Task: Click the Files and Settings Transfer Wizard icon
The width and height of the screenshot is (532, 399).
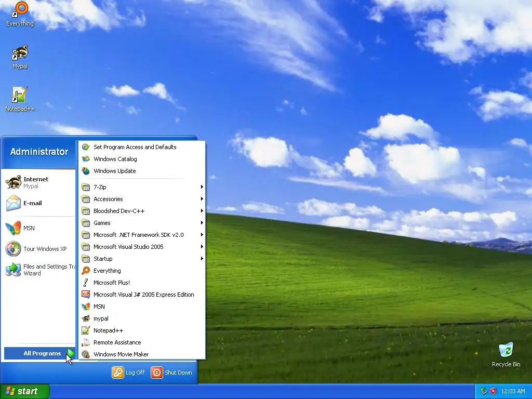Action: click(14, 270)
